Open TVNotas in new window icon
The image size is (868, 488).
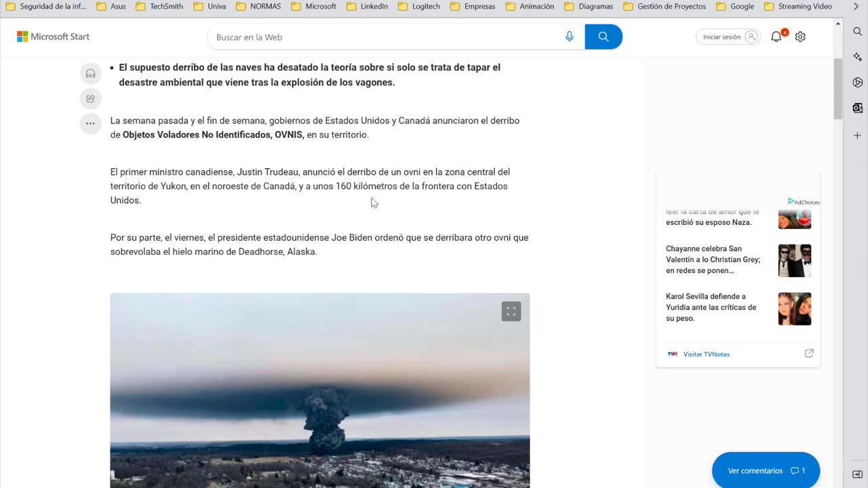coord(809,353)
